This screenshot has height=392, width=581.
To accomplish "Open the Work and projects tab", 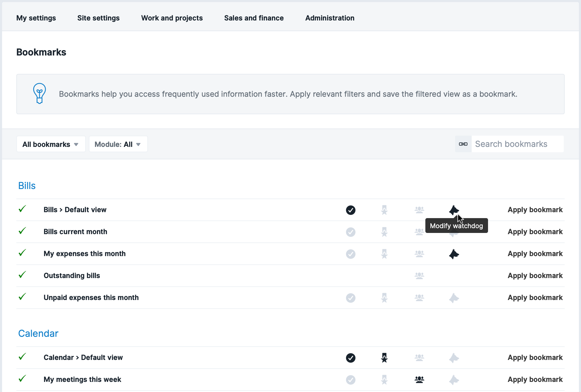I will [172, 18].
